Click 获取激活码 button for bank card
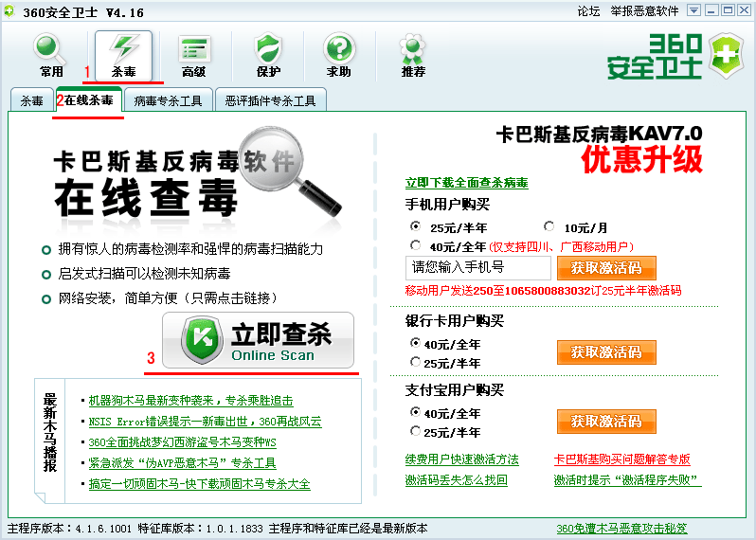Screen dimensions: 756x540 606,351
